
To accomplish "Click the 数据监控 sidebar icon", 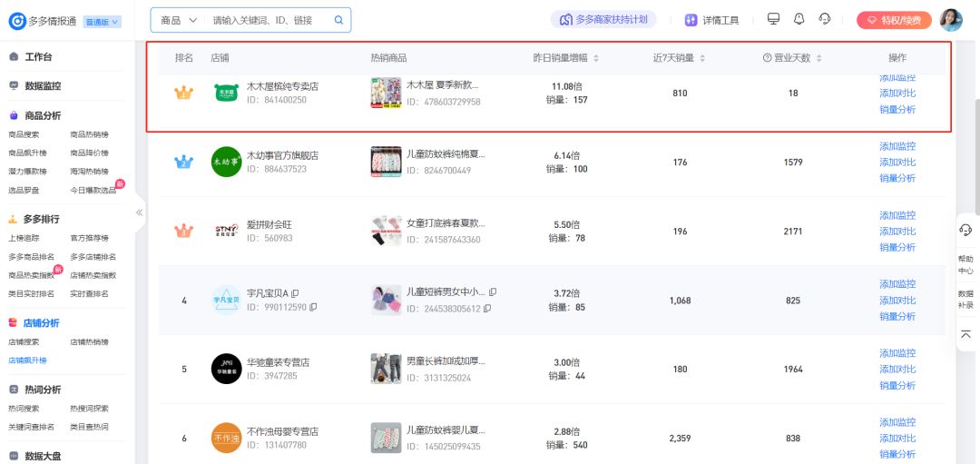I will (x=14, y=85).
